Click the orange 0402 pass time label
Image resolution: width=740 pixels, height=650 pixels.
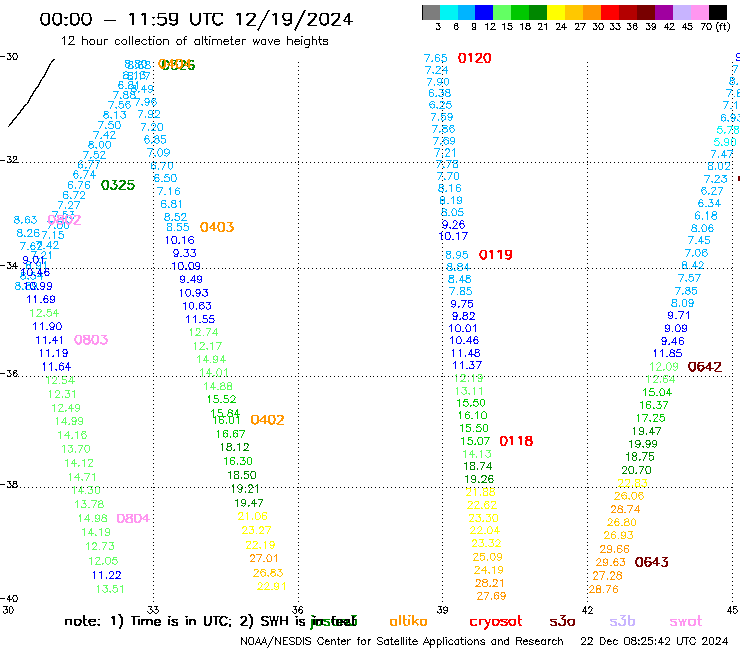(267, 420)
